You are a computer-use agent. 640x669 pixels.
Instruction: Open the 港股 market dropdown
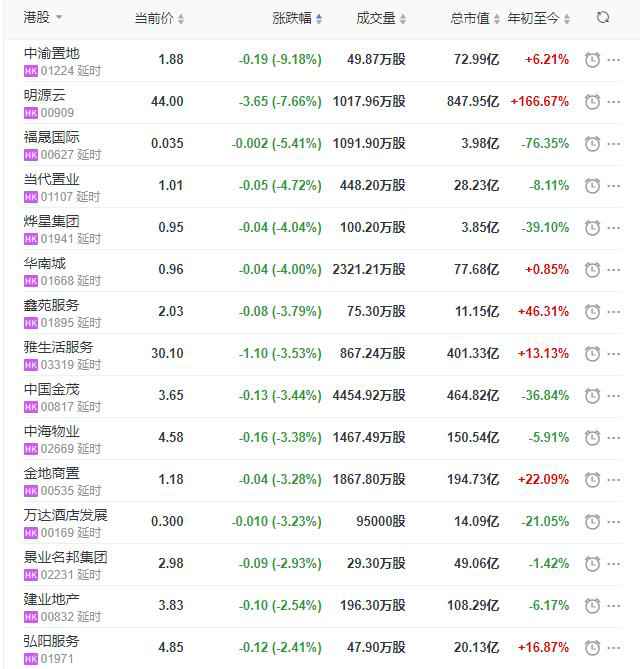[43, 17]
